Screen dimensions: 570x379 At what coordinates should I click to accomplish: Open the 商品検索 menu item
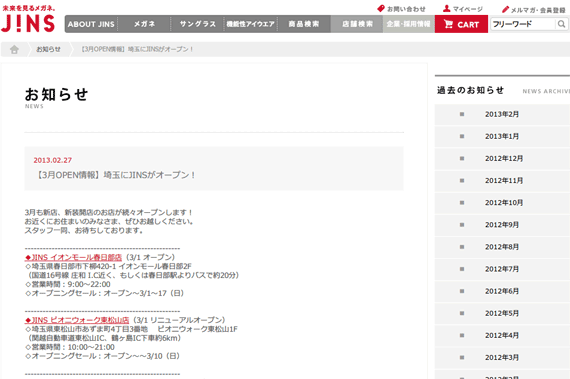[304, 24]
